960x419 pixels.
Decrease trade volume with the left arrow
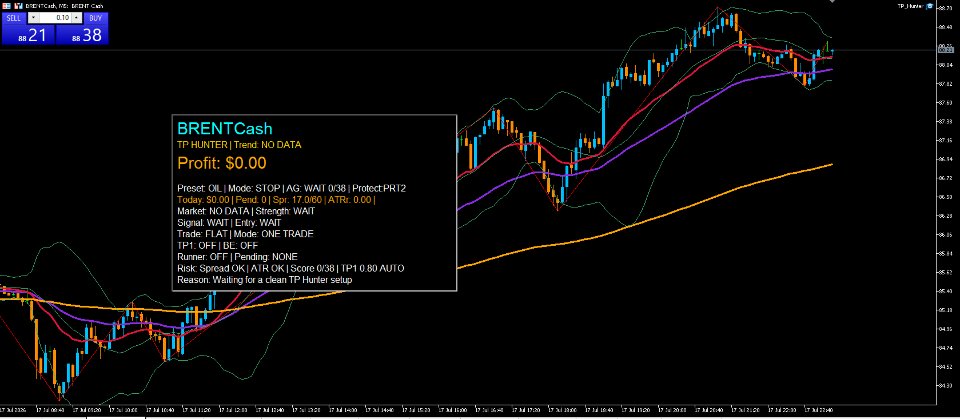click(33, 18)
